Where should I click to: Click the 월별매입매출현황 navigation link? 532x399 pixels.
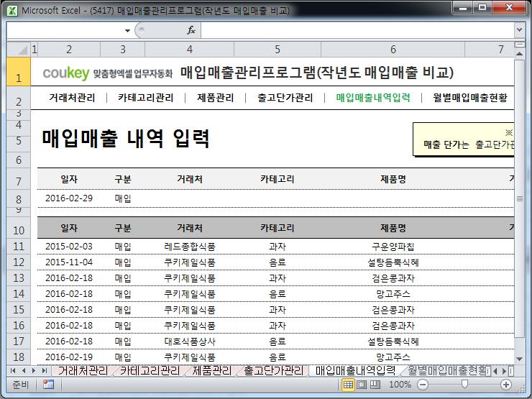(470, 98)
